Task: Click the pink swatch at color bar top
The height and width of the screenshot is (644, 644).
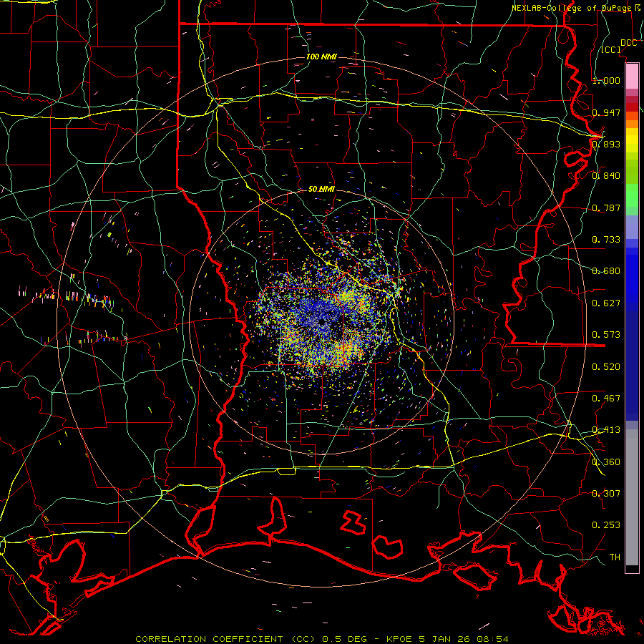Action: [x=632, y=76]
